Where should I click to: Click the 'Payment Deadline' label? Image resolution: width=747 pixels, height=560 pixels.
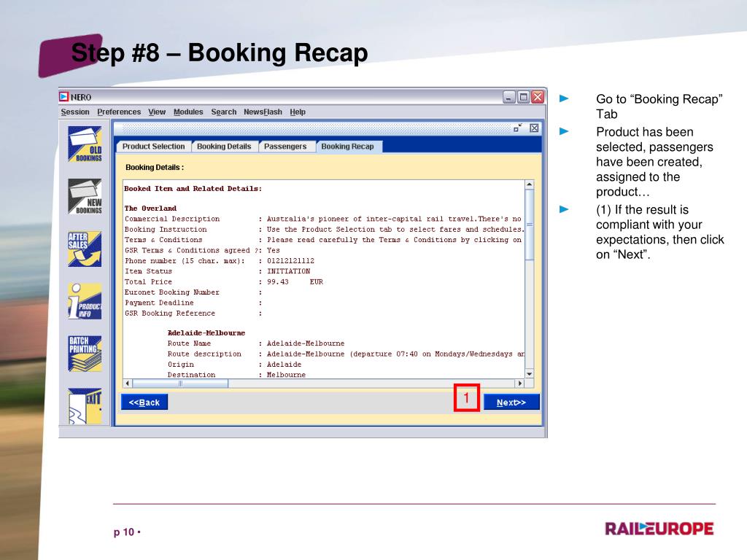tap(159, 303)
